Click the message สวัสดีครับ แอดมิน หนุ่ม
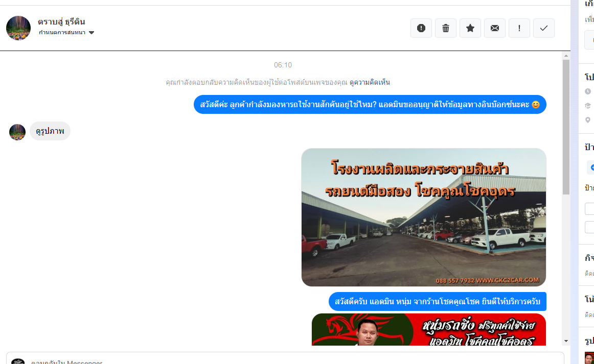Viewport: 594px width, 364px height. point(437,302)
